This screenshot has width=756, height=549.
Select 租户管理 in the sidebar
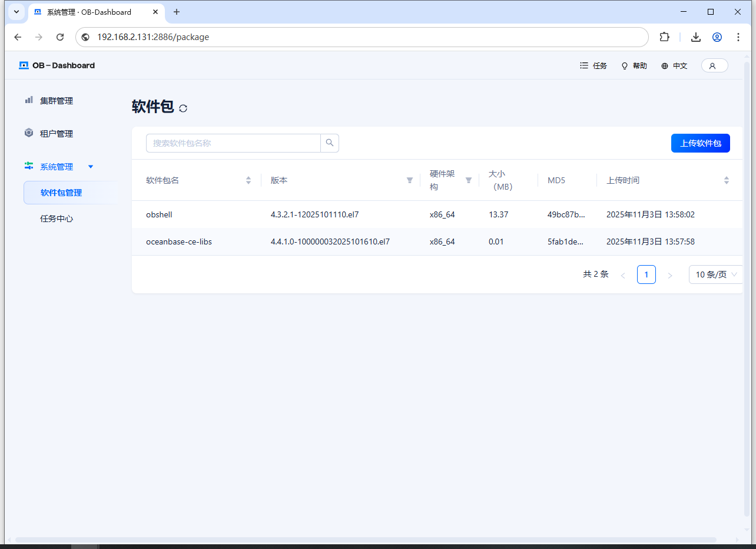tap(57, 134)
